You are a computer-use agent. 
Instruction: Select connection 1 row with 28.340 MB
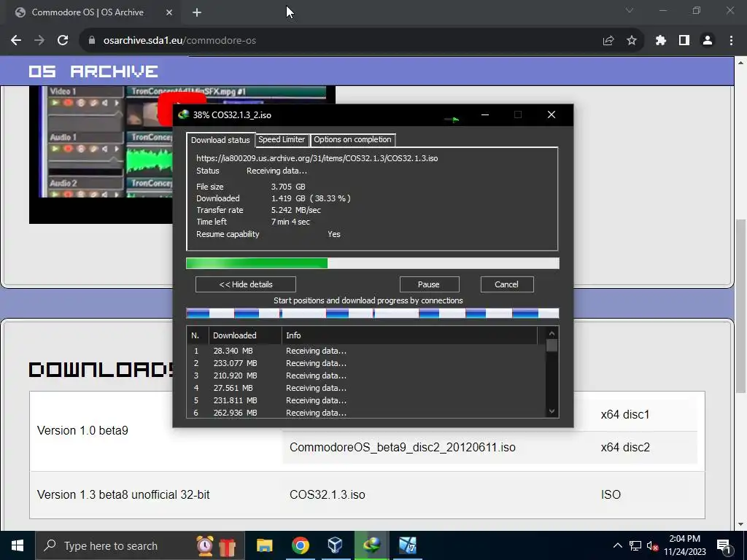366,351
